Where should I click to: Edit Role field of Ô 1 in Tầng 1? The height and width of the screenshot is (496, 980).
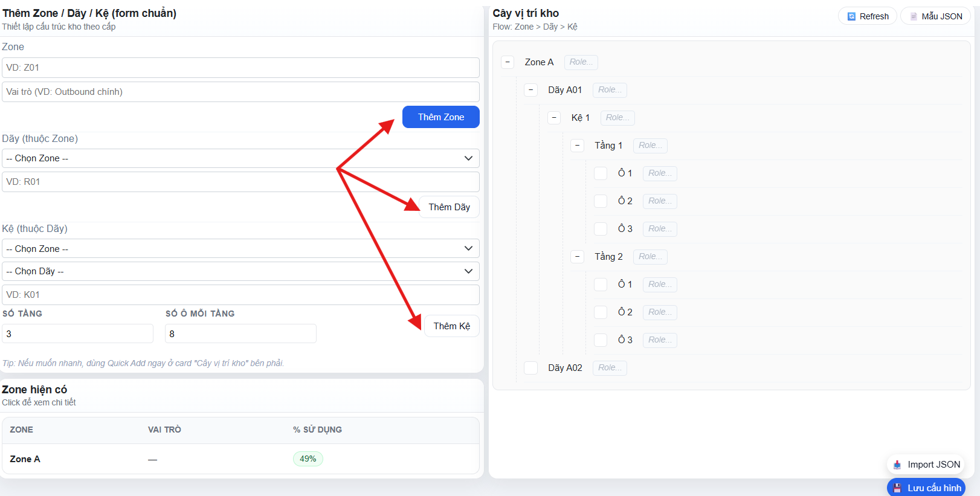(660, 173)
